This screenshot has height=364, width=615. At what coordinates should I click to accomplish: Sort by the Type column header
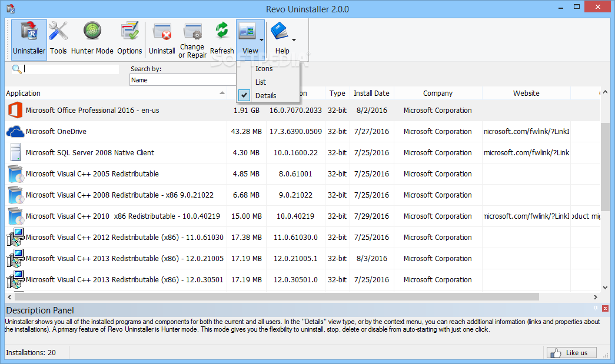[x=337, y=93]
